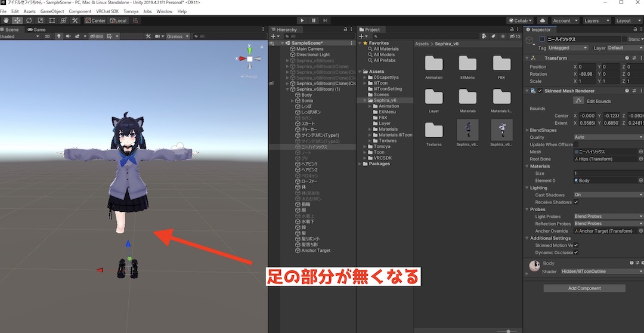
Task: Lock the Hierarchy panel
Action: (x=345, y=30)
